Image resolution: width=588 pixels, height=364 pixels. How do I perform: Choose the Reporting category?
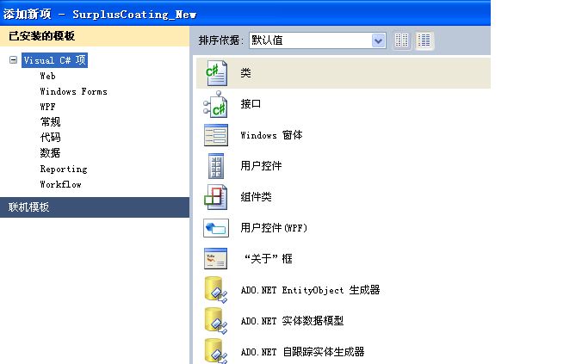[x=64, y=169]
